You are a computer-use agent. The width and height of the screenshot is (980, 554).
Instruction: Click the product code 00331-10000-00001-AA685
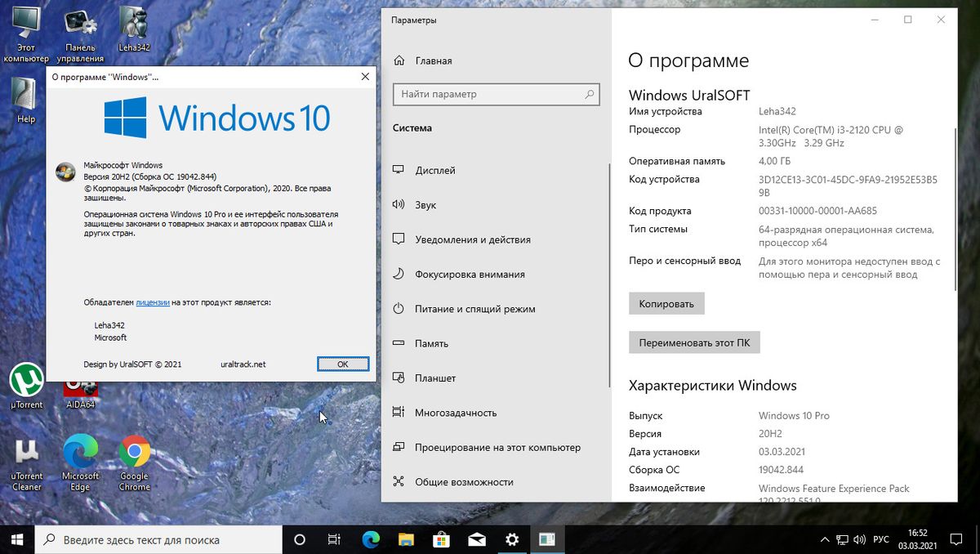817,211
